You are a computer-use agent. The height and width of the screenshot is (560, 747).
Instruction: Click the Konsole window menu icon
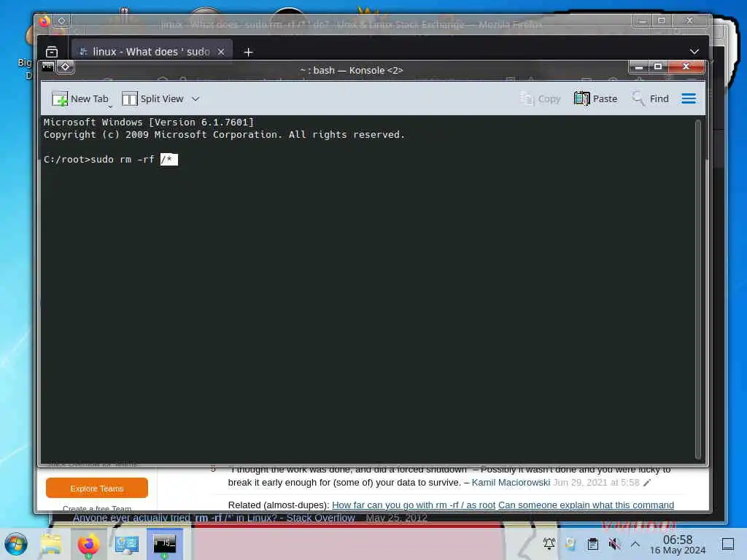[47, 66]
